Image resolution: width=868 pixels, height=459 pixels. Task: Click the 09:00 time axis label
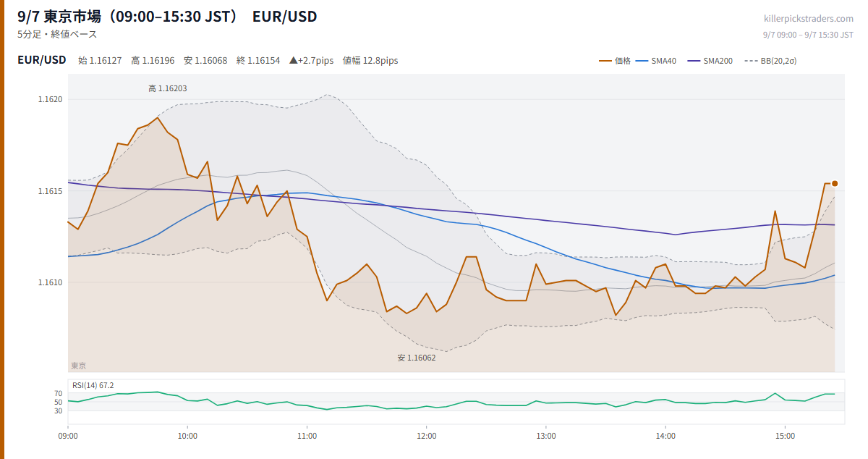[68, 436]
